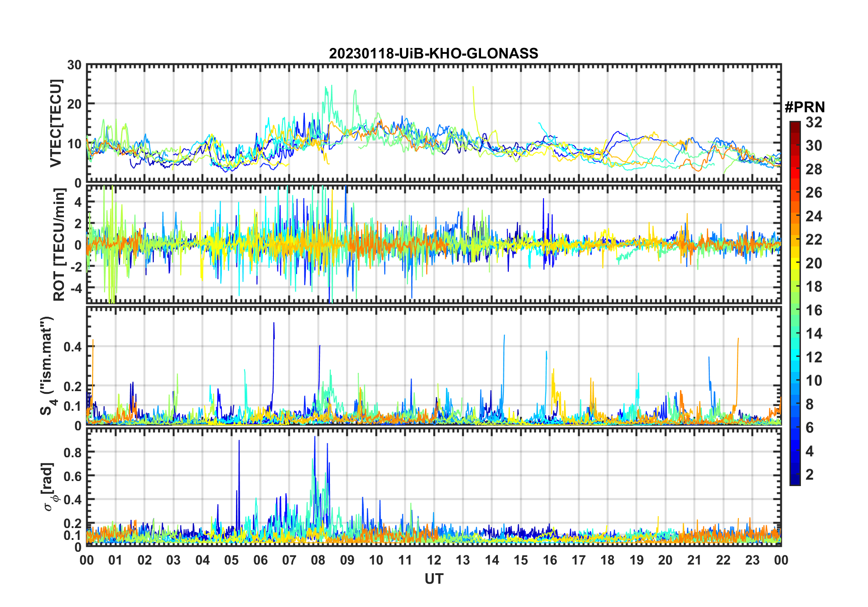Click the -4 tick on the ROT axis
This screenshot has width=868, height=607.
(76, 288)
